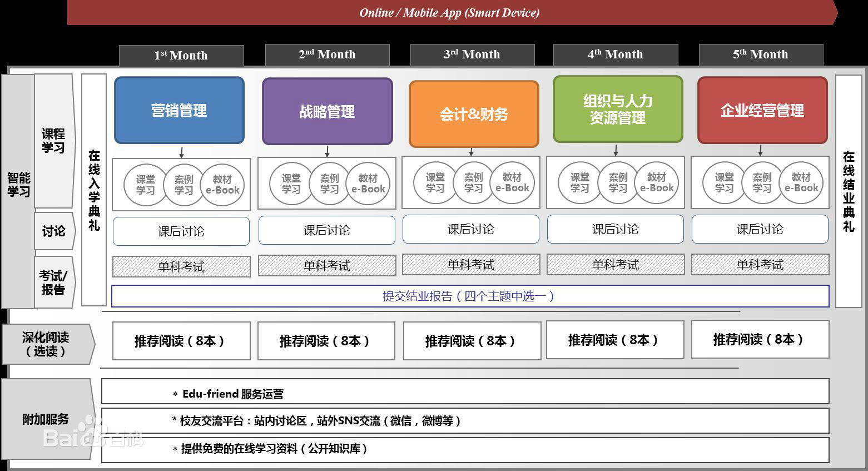Switch to the 3rd Month tab

point(472,54)
